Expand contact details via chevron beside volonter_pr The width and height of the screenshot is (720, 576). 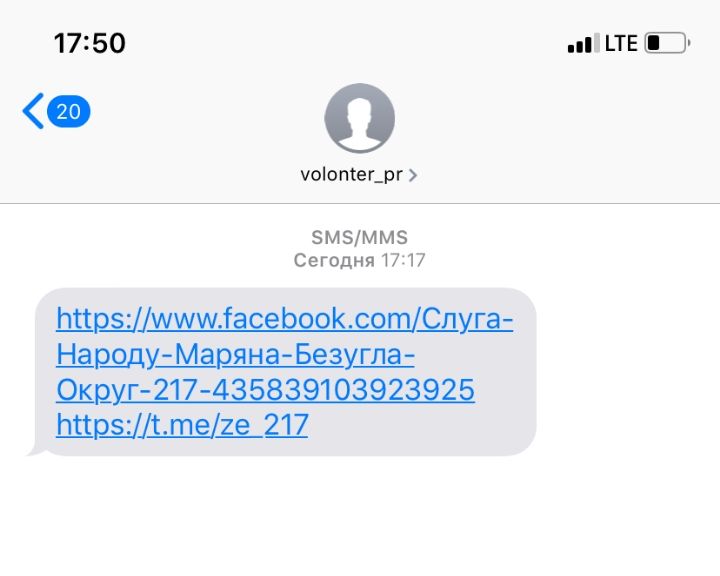[413, 175]
